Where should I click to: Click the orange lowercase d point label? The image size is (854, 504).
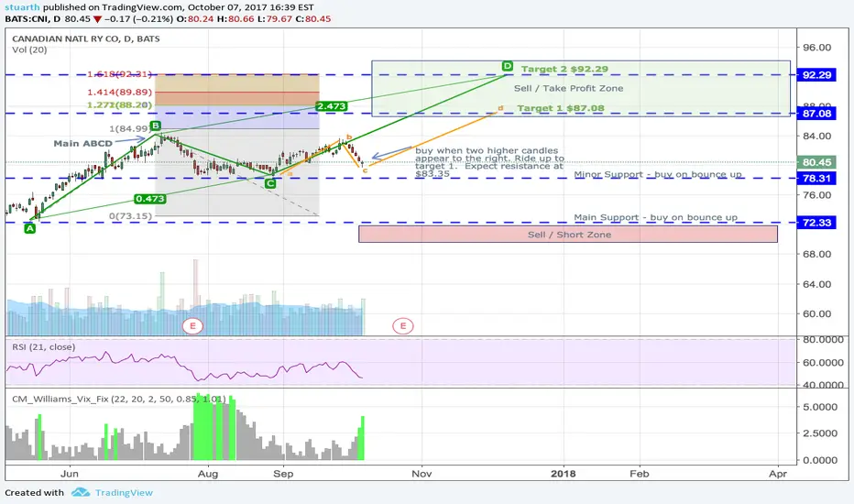pyautogui.click(x=500, y=108)
